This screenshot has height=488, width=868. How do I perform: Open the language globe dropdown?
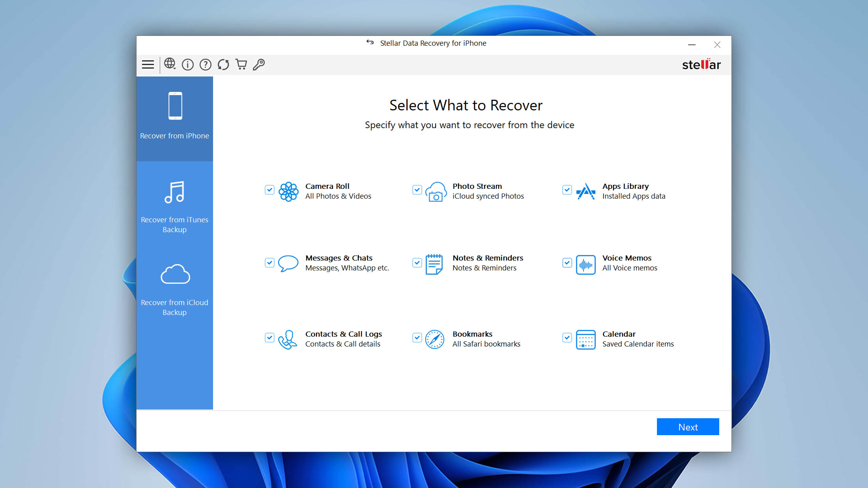170,64
